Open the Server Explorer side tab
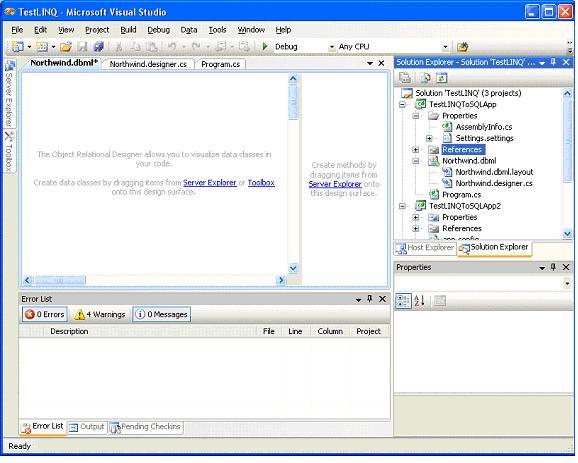 [x=9, y=94]
